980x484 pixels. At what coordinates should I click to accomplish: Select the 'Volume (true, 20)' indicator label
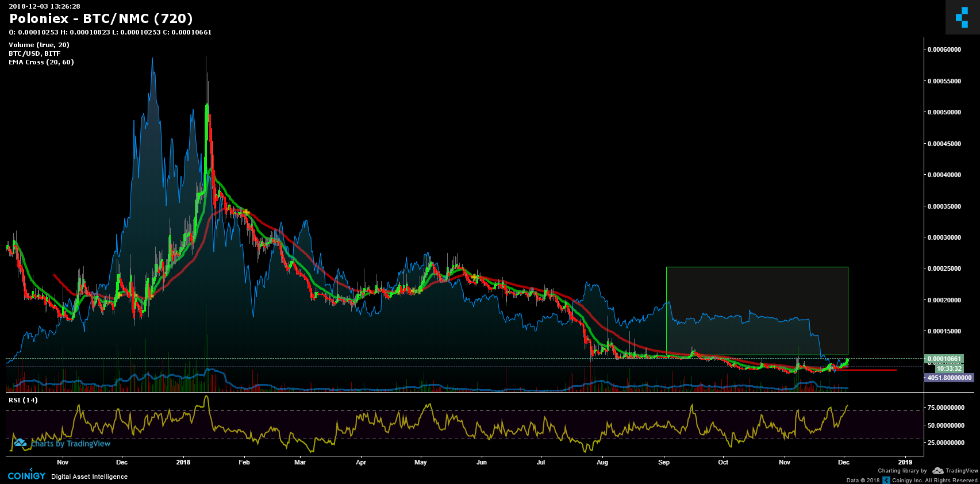point(39,45)
